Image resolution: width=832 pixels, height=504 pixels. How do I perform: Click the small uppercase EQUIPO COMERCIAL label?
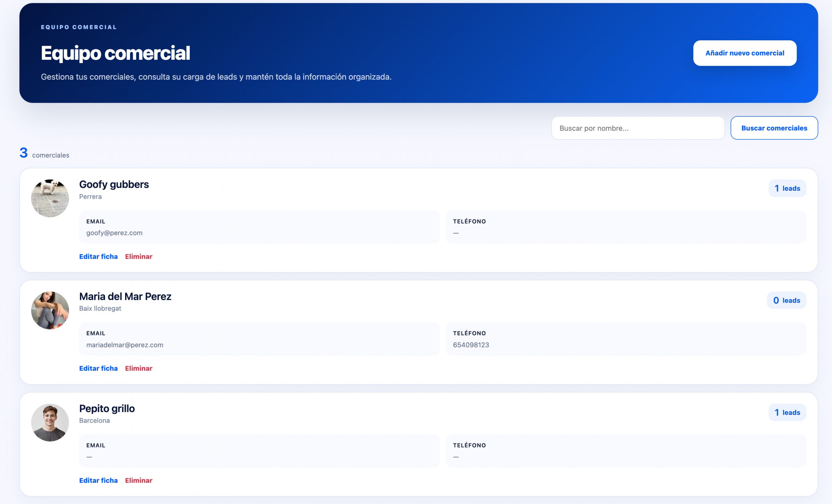click(79, 27)
